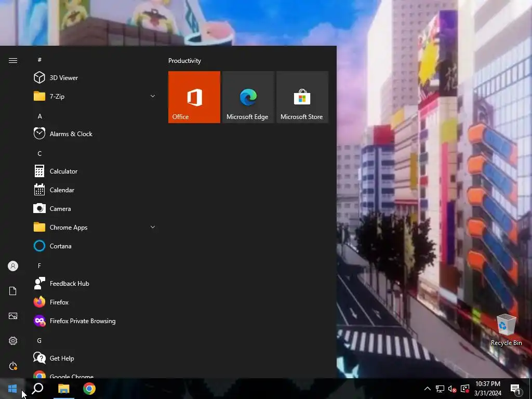This screenshot has width=532, height=399.
Task: Show hidden tray icons chevron
Action: (x=428, y=389)
